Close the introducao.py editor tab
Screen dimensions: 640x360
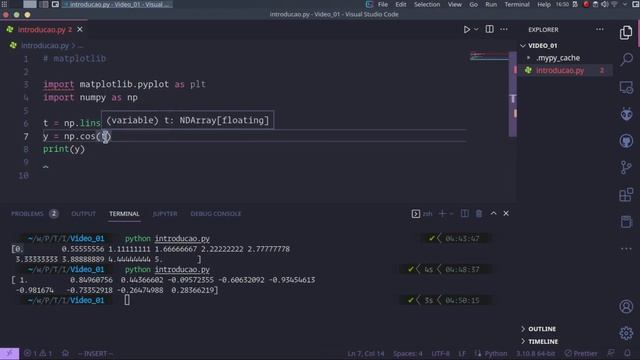point(80,29)
